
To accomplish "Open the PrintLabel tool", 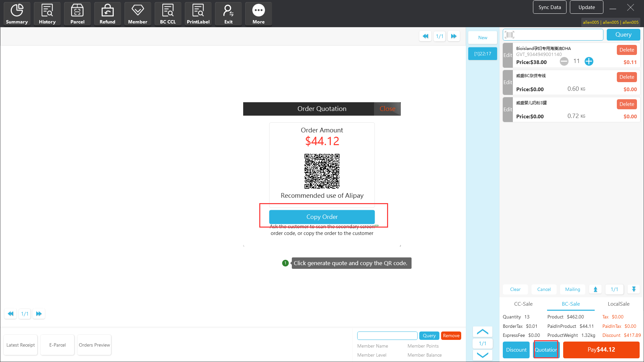I will (198, 14).
